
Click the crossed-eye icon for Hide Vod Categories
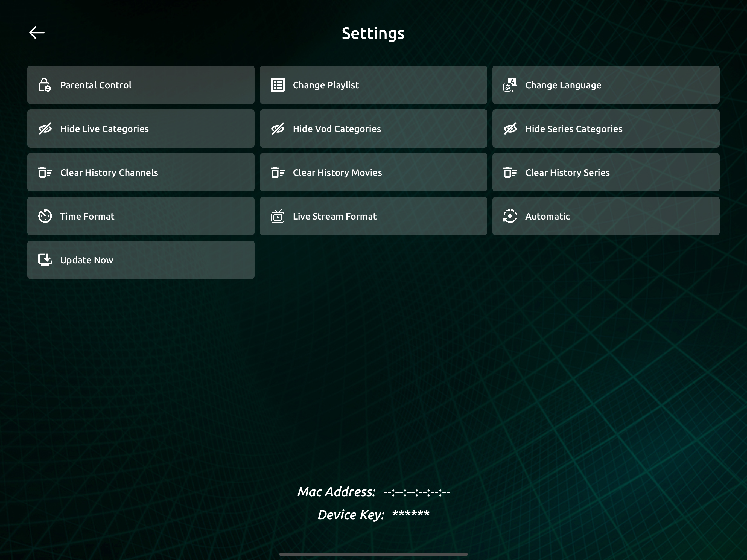point(278,129)
